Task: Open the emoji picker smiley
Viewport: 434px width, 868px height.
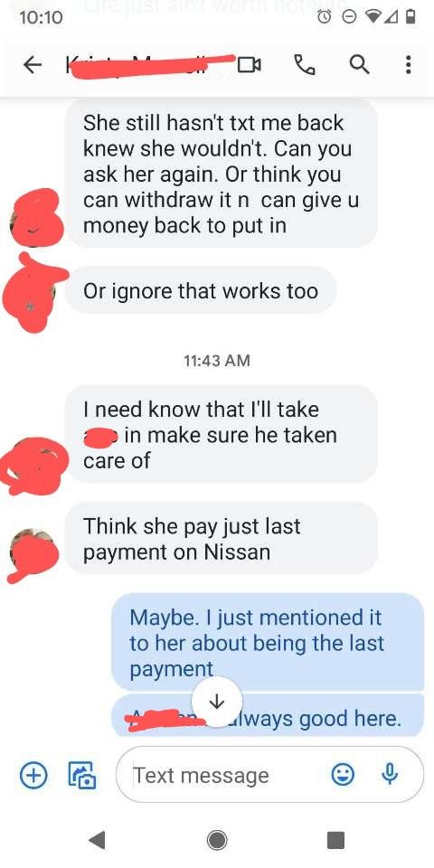Action: [343, 775]
